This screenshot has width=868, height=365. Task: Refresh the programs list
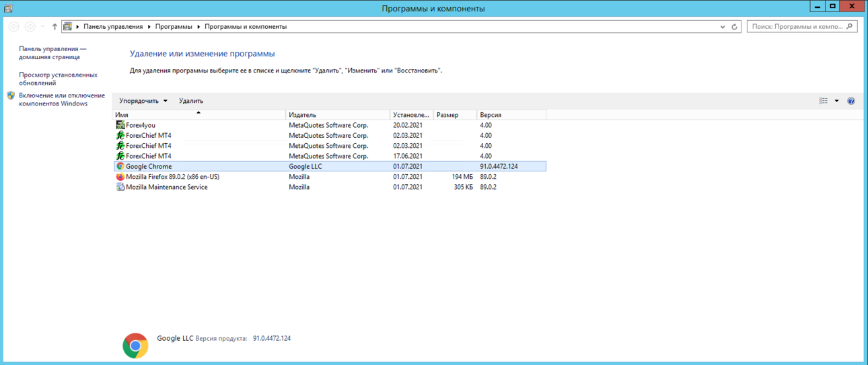pos(734,27)
